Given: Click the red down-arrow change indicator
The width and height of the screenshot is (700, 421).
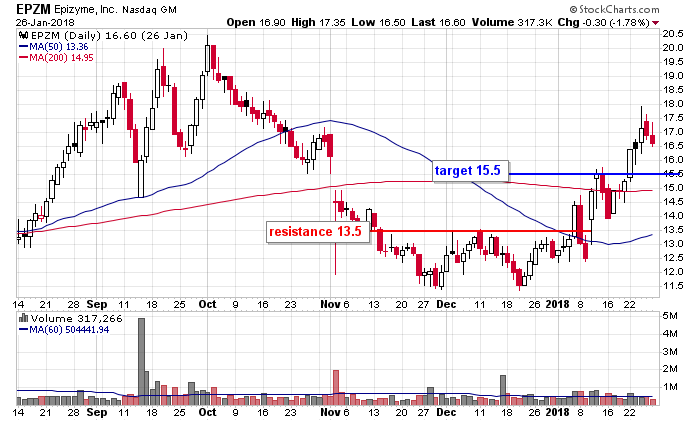Looking at the screenshot, I should click(655, 23).
